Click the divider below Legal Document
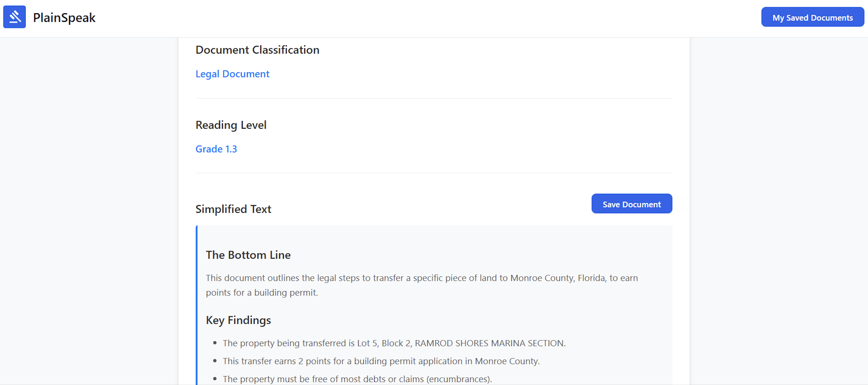This screenshot has height=385, width=868. 434,98
